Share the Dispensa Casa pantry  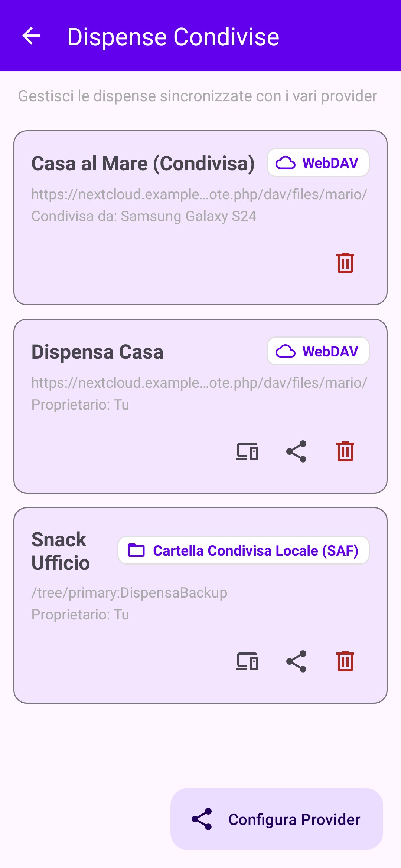click(296, 451)
